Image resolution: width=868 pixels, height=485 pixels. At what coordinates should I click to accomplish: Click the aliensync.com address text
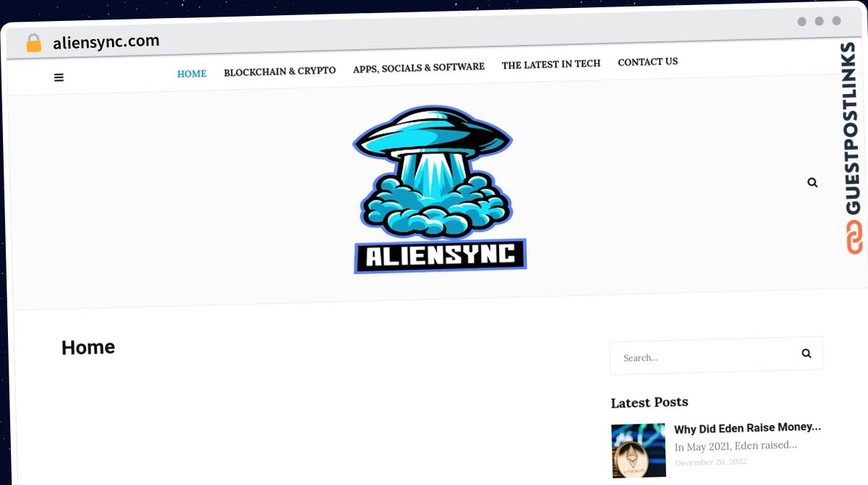point(106,42)
